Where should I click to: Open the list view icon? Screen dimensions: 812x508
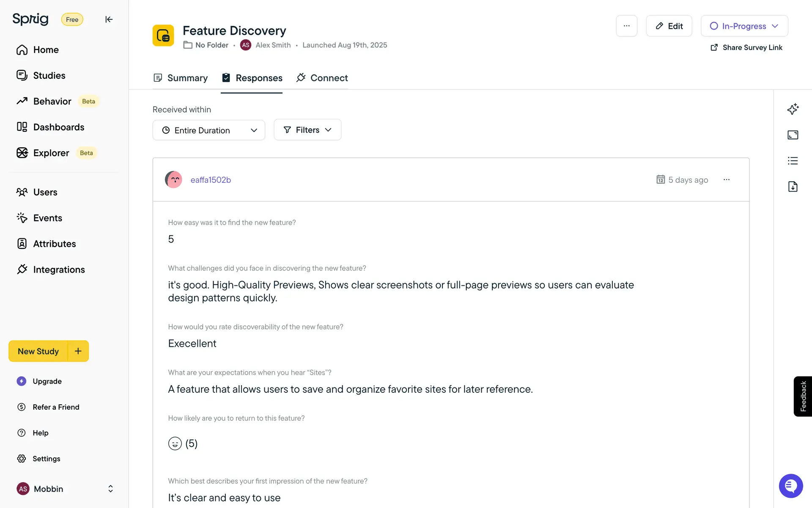[793, 161]
